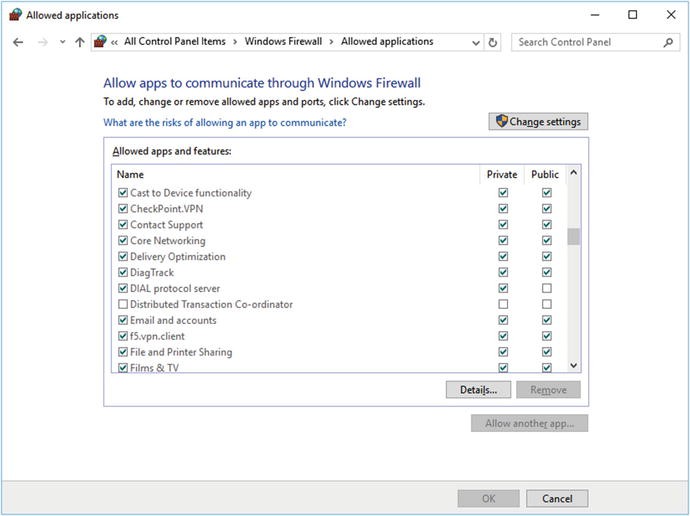The image size is (690, 516).
Task: Click the scroll down arrow of apps list
Action: click(x=573, y=365)
